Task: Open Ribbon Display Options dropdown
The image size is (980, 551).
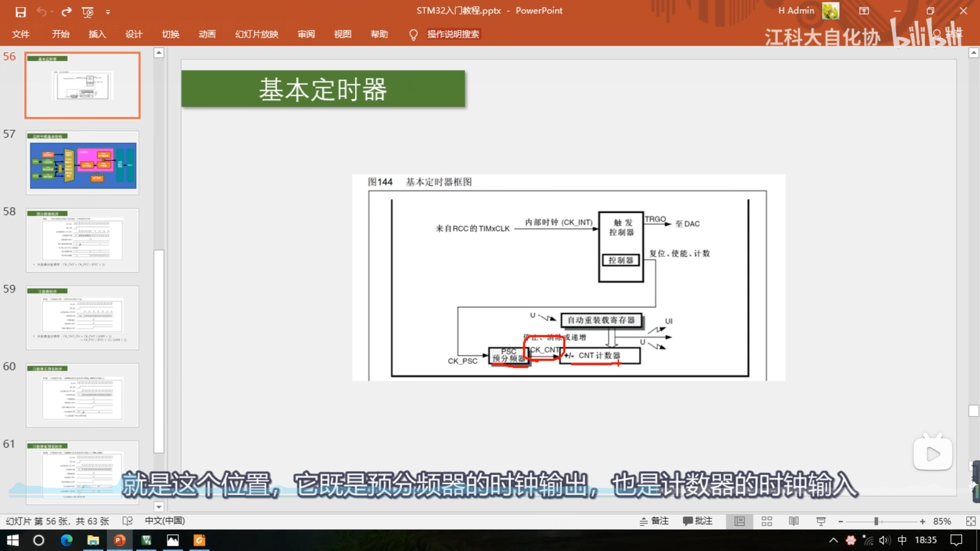Action: [864, 11]
